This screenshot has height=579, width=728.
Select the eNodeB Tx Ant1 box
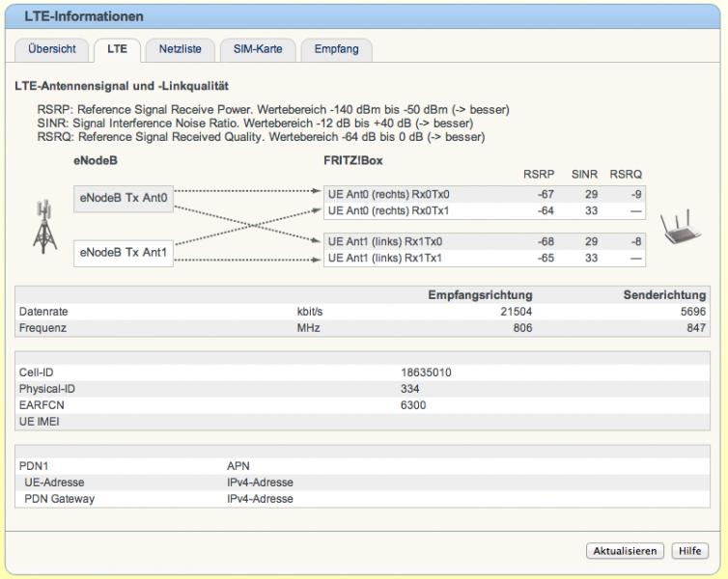coord(124,253)
